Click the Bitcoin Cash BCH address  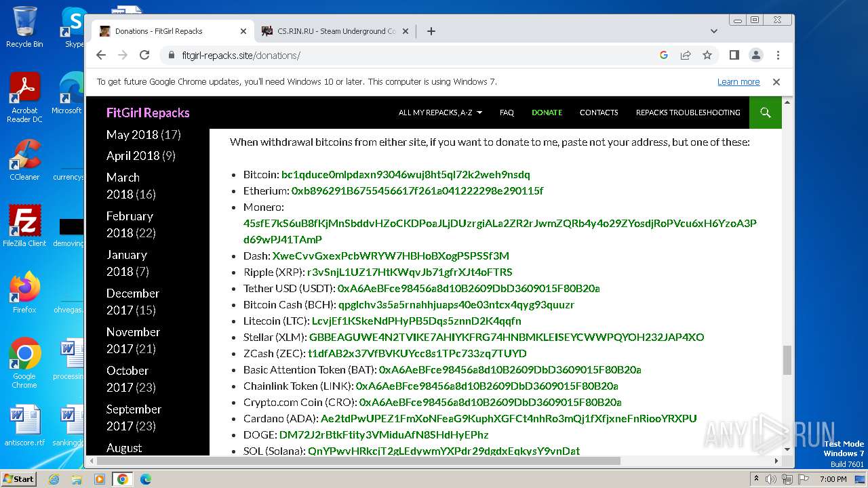tap(456, 304)
